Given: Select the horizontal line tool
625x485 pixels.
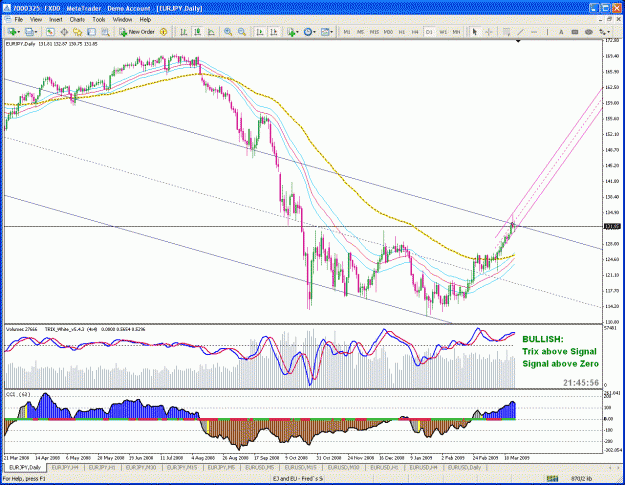Looking at the screenshot, I should (x=534, y=32).
